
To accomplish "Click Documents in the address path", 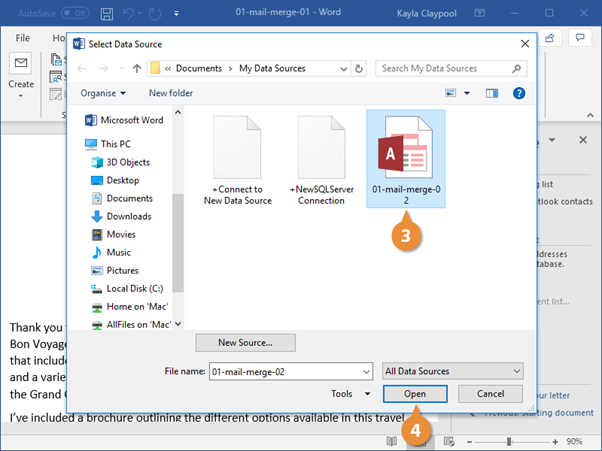I will point(198,68).
